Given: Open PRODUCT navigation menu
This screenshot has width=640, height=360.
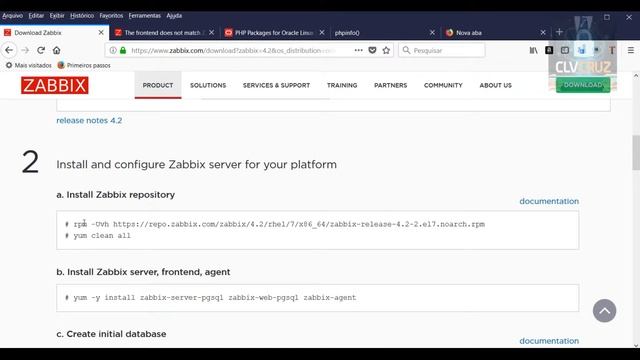Looking at the screenshot, I should click(x=158, y=85).
